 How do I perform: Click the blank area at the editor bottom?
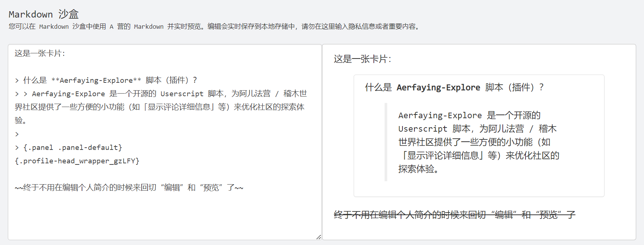164,220
